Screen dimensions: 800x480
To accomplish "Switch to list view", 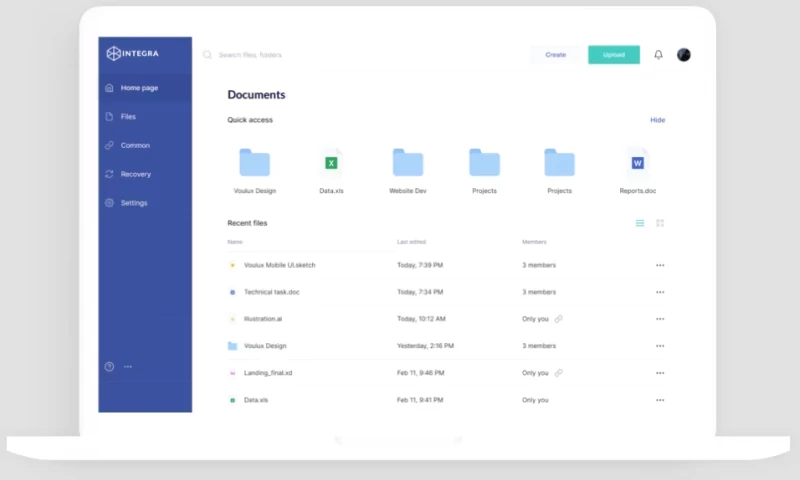I will [640, 223].
